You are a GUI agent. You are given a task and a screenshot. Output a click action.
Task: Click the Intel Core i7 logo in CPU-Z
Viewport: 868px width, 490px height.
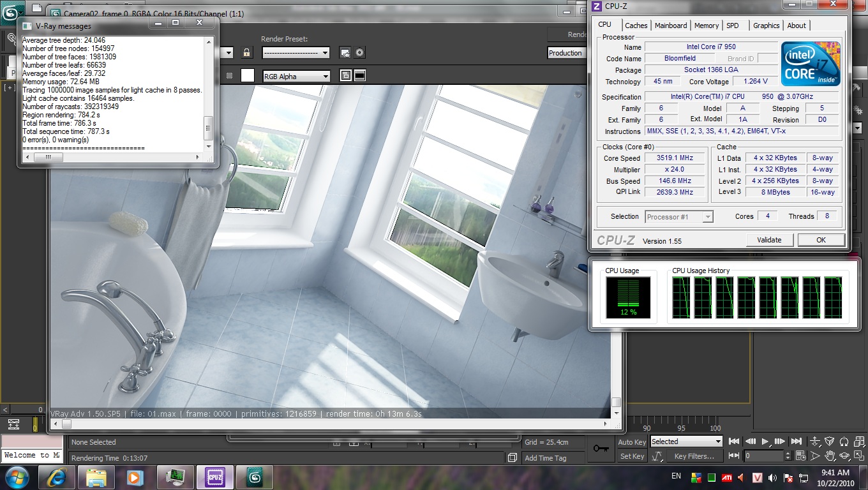tap(811, 64)
